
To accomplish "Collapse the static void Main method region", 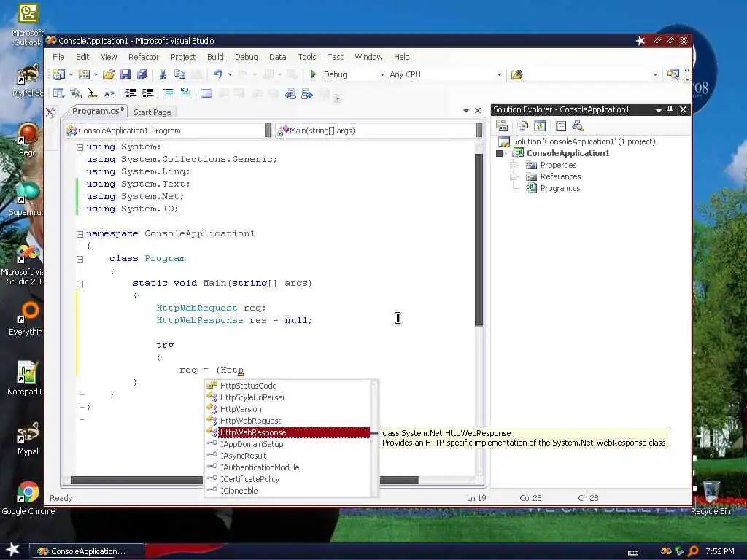I will [x=80, y=284].
